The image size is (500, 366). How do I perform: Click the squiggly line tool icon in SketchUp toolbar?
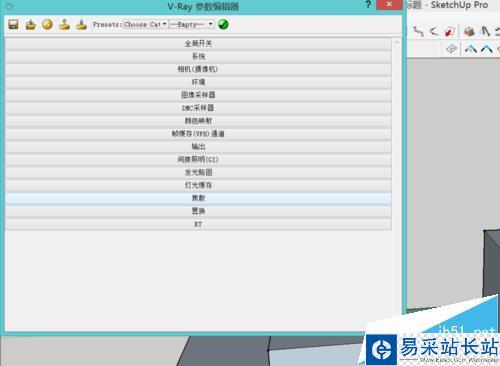[418, 31]
